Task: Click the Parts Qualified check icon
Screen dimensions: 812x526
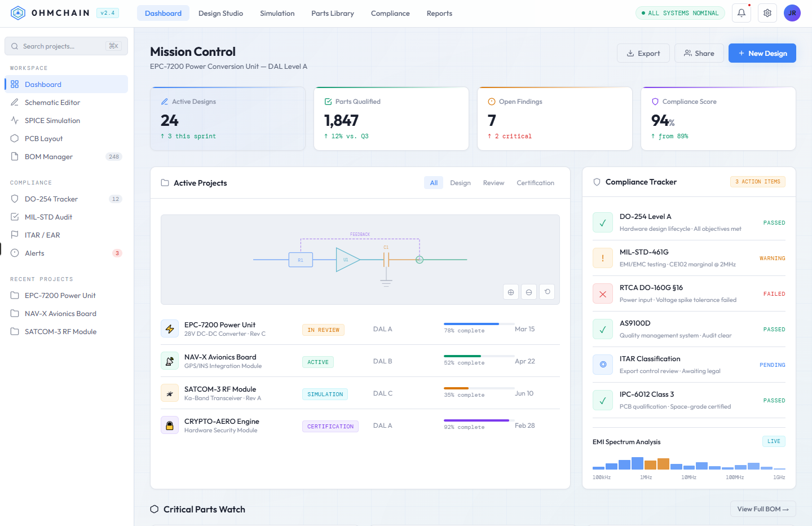Action: (x=328, y=102)
